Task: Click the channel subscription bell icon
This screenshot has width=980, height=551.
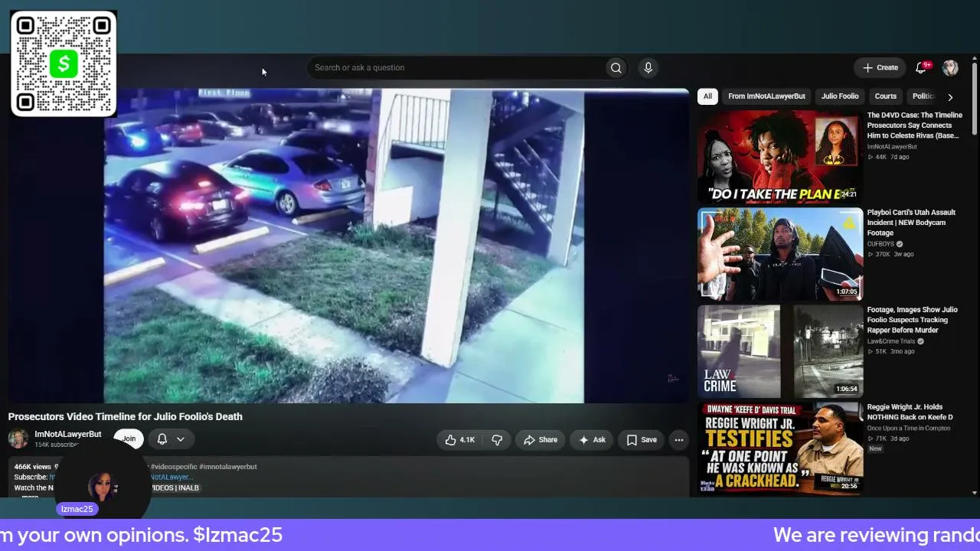Action: point(162,439)
